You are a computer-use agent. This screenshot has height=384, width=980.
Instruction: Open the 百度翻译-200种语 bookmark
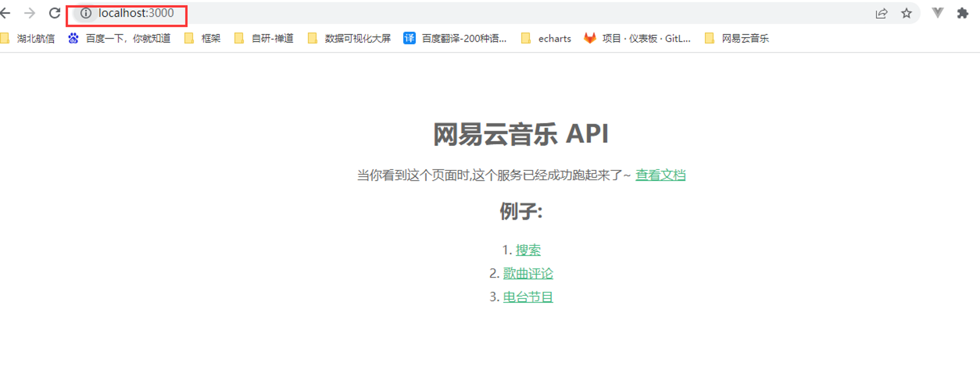(455, 39)
